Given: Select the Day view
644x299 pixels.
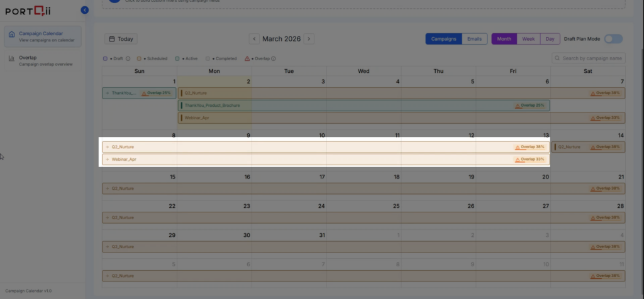Looking at the screenshot, I should pos(550,39).
